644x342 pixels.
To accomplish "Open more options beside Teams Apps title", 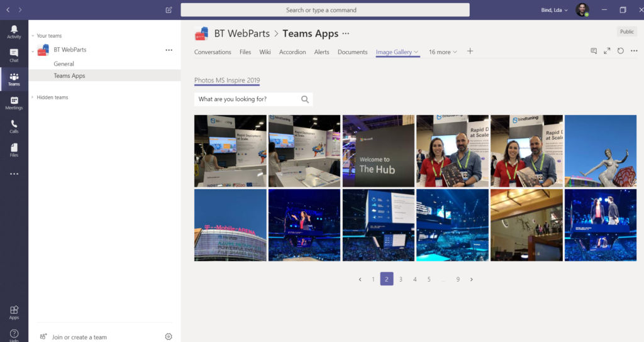I will 346,34.
